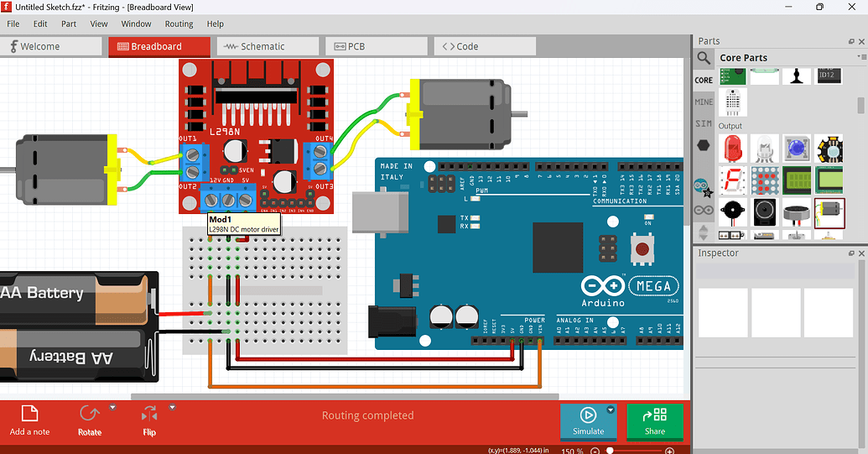Float the Parts panel
Screen dimensions: 868x454
pyautogui.click(x=851, y=41)
